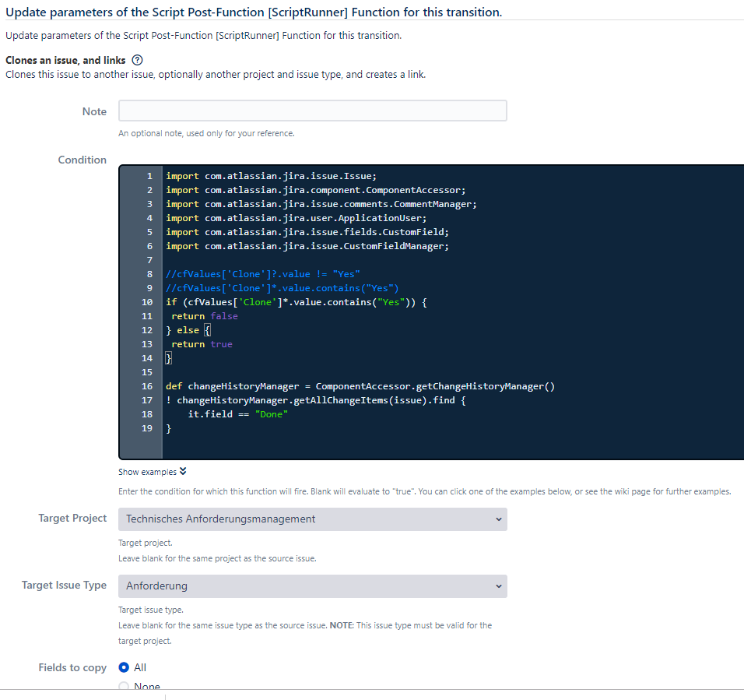Click commented line 8 with != "Yes"

tap(263, 274)
